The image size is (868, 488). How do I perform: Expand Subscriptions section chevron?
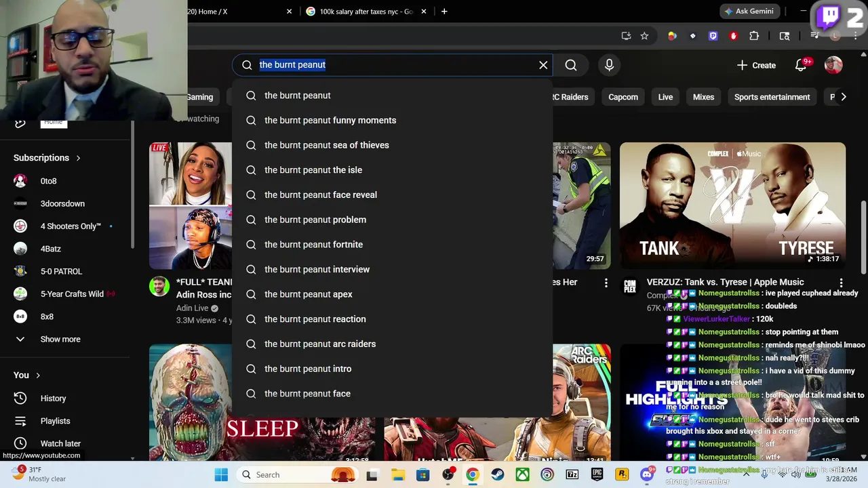pos(78,158)
